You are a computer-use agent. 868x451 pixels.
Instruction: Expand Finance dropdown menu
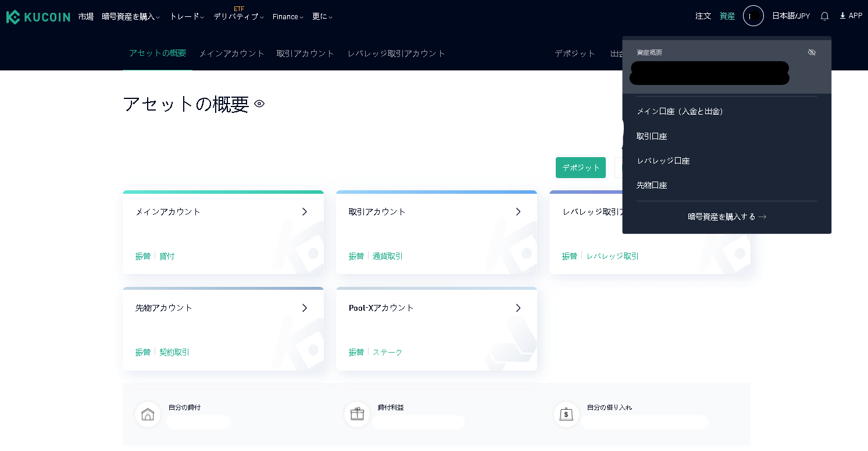pyautogui.click(x=288, y=16)
